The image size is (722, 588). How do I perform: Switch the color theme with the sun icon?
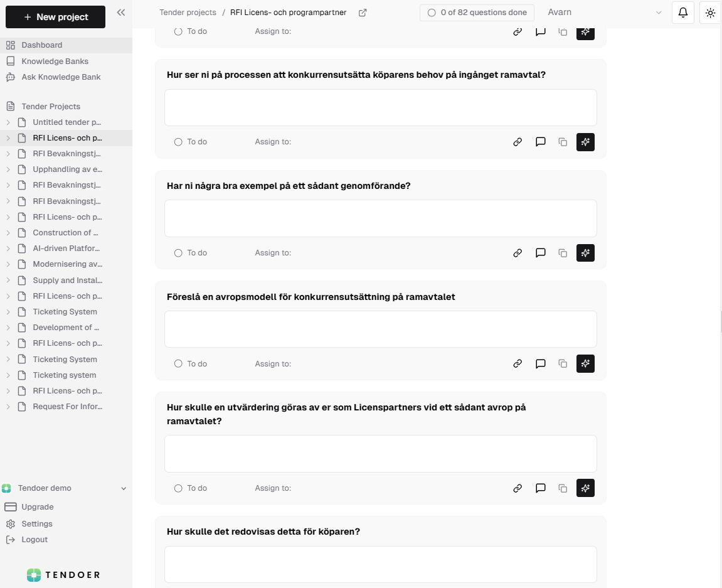pos(710,12)
